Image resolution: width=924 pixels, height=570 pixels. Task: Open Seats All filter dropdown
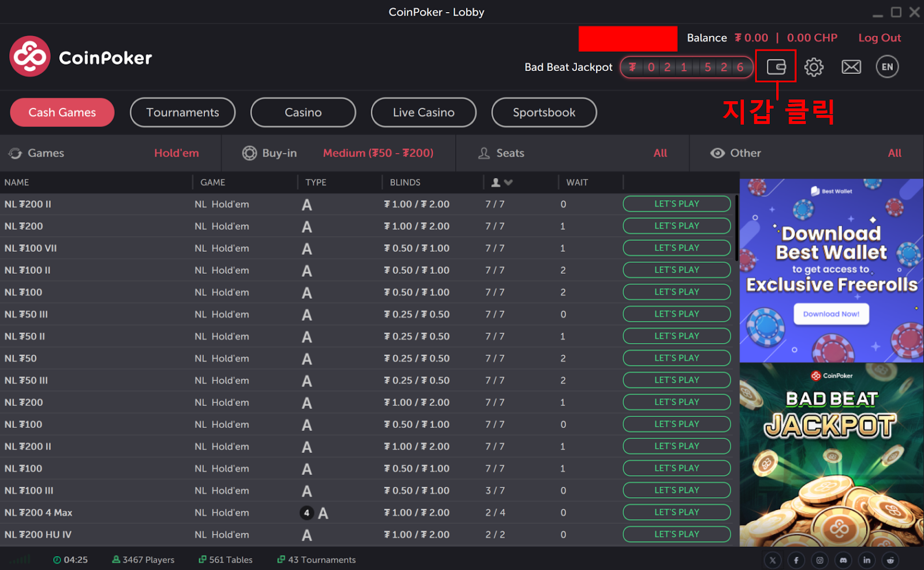pos(660,153)
